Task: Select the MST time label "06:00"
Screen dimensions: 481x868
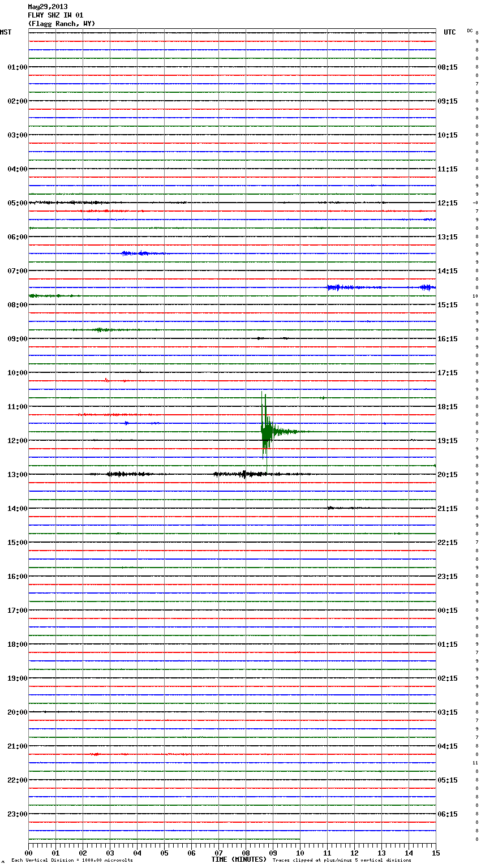Action: tap(18, 237)
